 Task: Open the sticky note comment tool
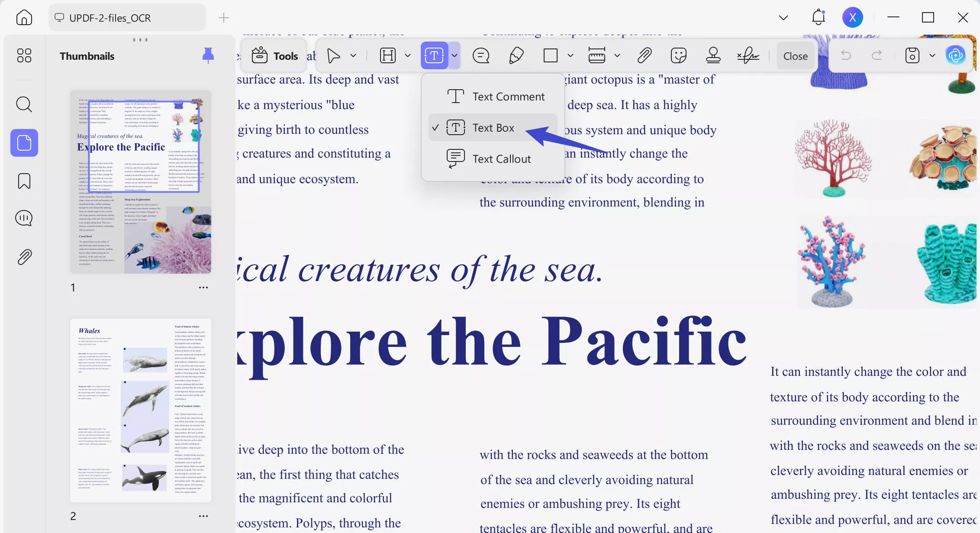(x=481, y=56)
